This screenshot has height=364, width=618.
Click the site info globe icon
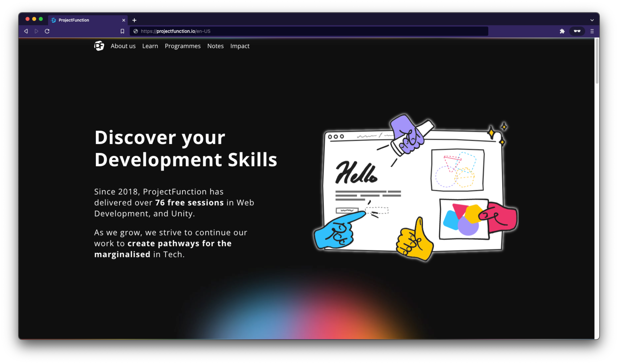[135, 31]
